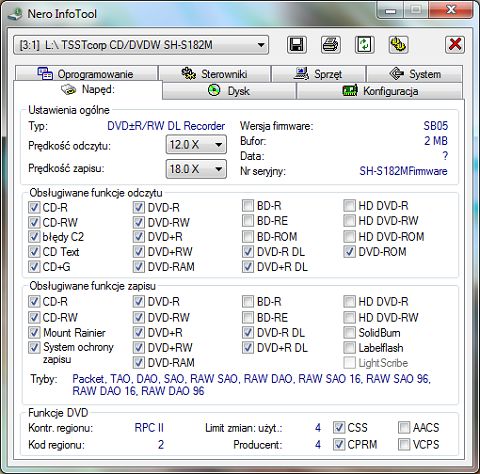The width and height of the screenshot is (480, 474).
Task: Expand the Prędkość zapisu 18.0 X dropdown
Action: click(196, 169)
